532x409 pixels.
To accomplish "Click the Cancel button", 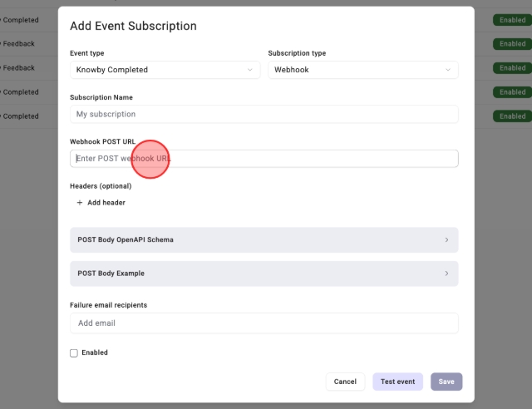I will point(345,382).
